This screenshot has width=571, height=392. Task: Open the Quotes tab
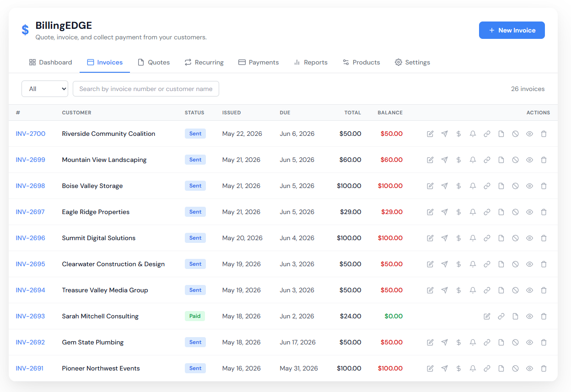coord(154,62)
